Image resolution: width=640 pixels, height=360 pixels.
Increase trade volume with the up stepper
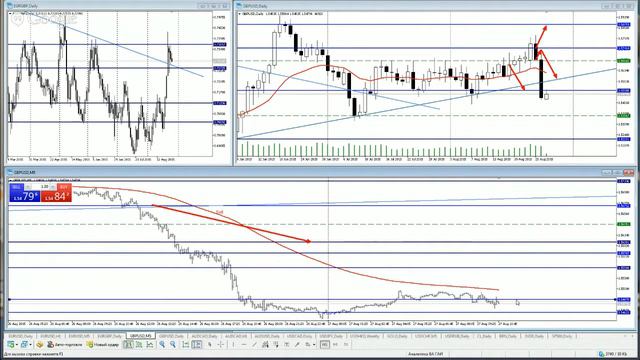53,187
